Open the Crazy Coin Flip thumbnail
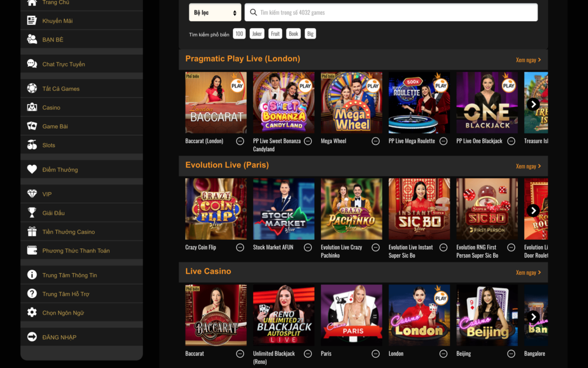Screen dimensions: 588x368 (216, 209)
